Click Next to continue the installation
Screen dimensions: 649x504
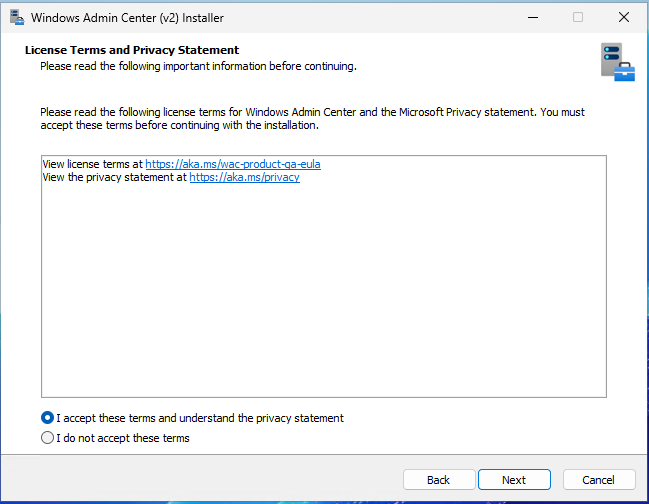tap(514, 480)
